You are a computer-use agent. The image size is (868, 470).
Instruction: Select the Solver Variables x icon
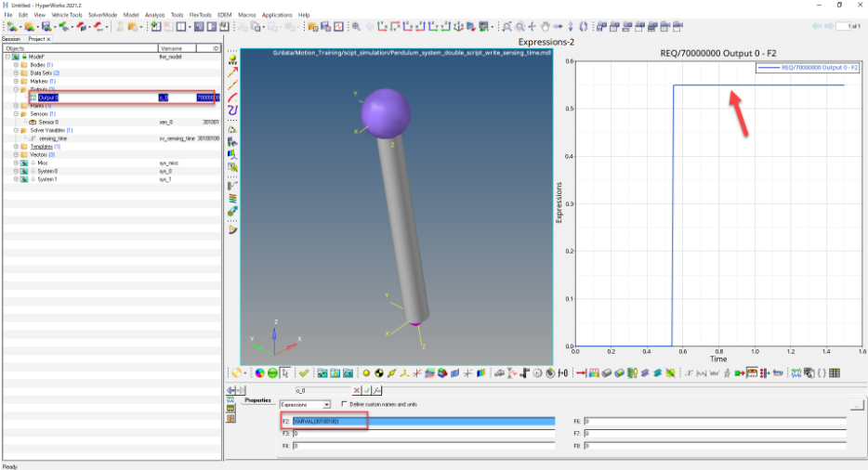point(689,373)
